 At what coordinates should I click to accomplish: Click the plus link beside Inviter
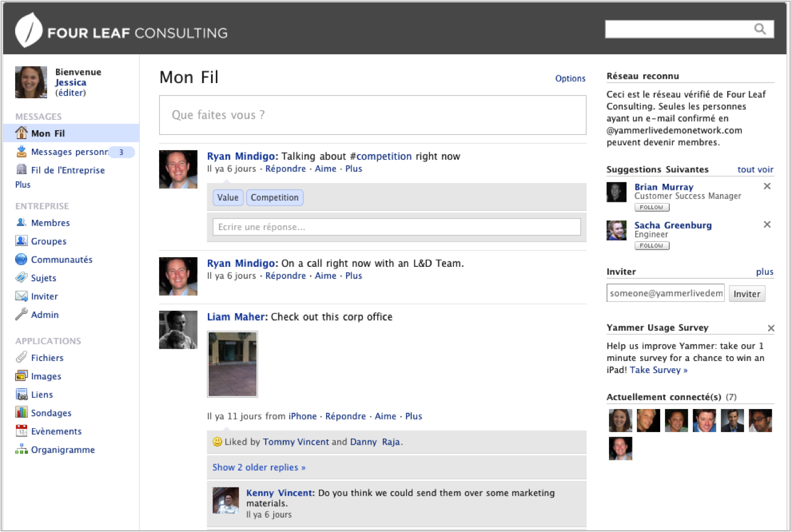[765, 272]
